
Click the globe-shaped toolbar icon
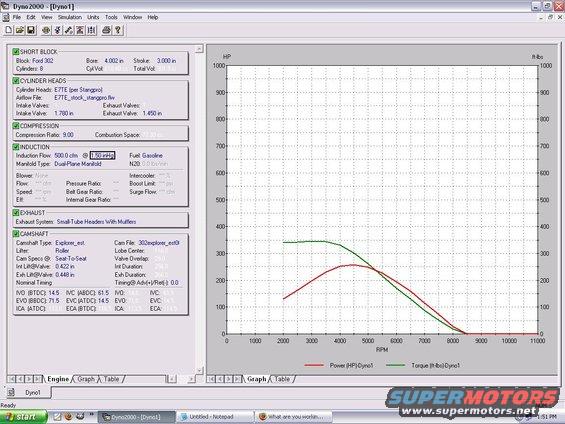pos(46,30)
